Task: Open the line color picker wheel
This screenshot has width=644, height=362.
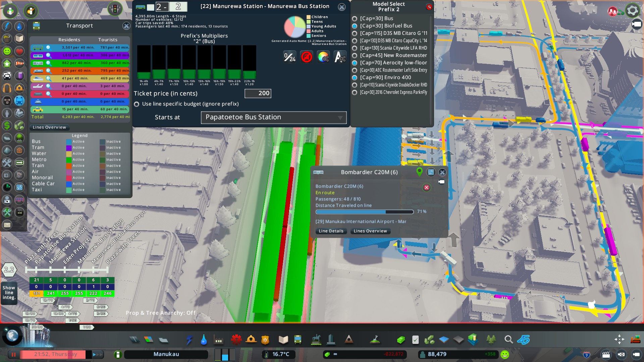Action: (323, 57)
